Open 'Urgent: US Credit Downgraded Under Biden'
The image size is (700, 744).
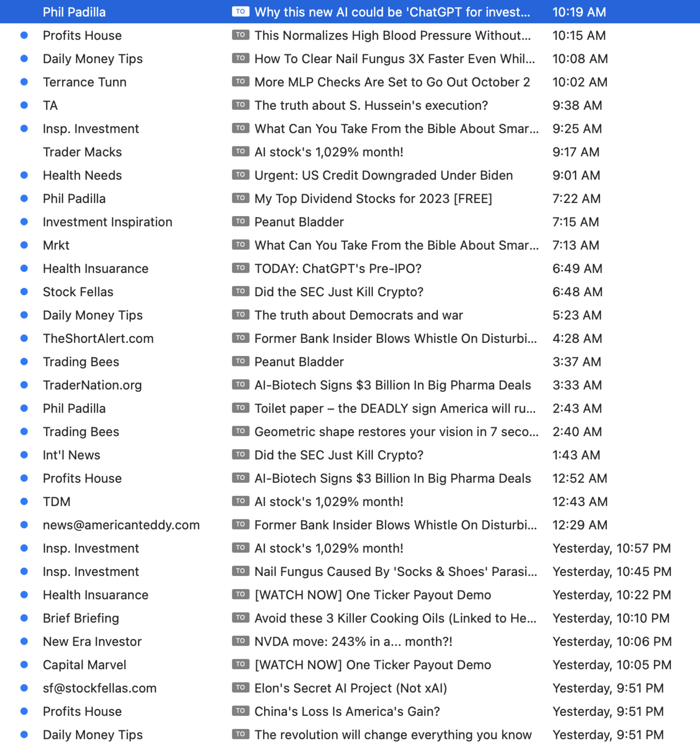[x=384, y=175]
